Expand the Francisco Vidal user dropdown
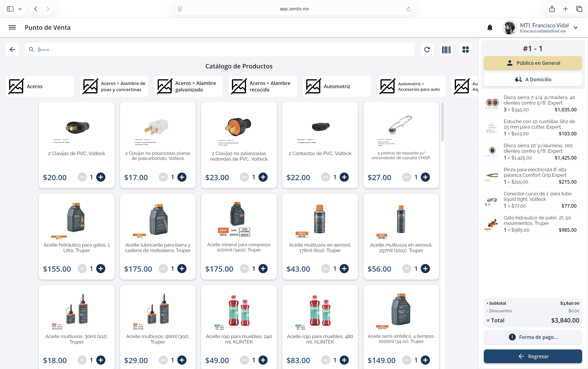The image size is (588, 369). (576, 28)
